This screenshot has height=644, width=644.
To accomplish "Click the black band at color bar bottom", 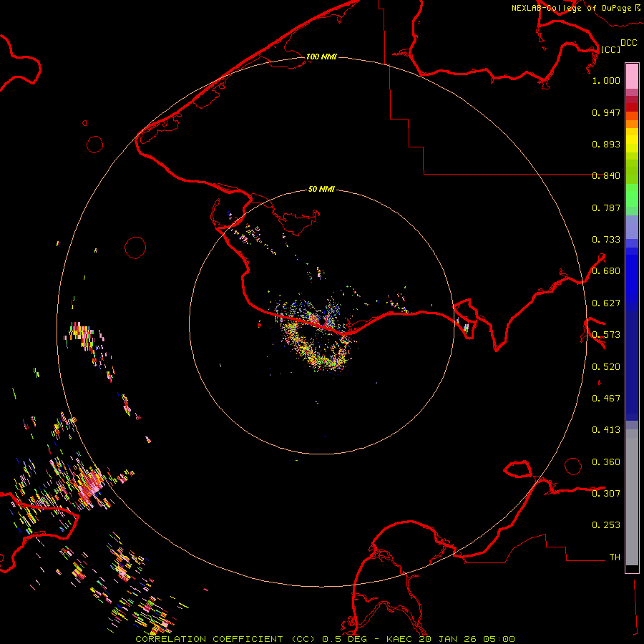I will [632, 569].
